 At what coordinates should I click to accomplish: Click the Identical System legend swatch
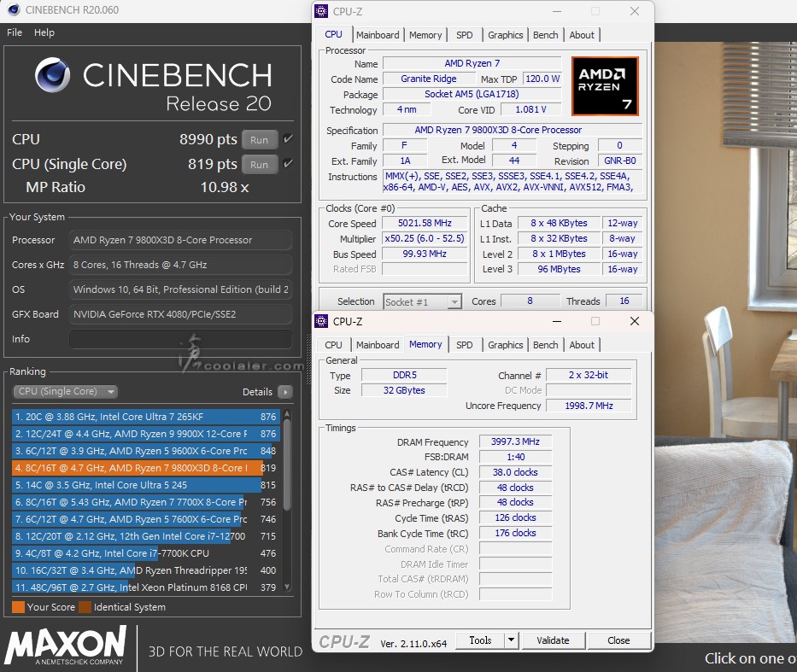tap(85, 607)
